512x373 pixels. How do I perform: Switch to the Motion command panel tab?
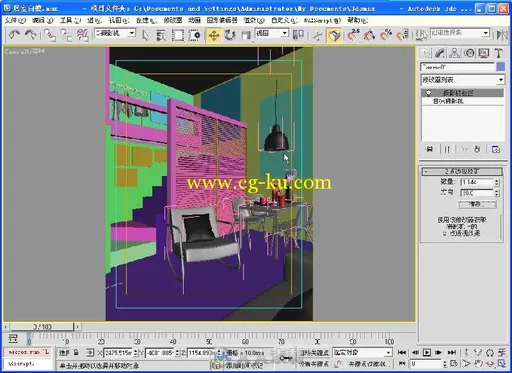point(469,53)
